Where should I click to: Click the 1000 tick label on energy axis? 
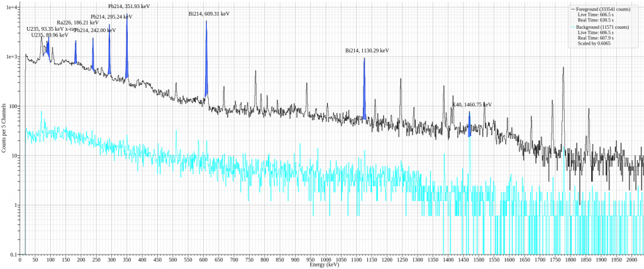325,259
